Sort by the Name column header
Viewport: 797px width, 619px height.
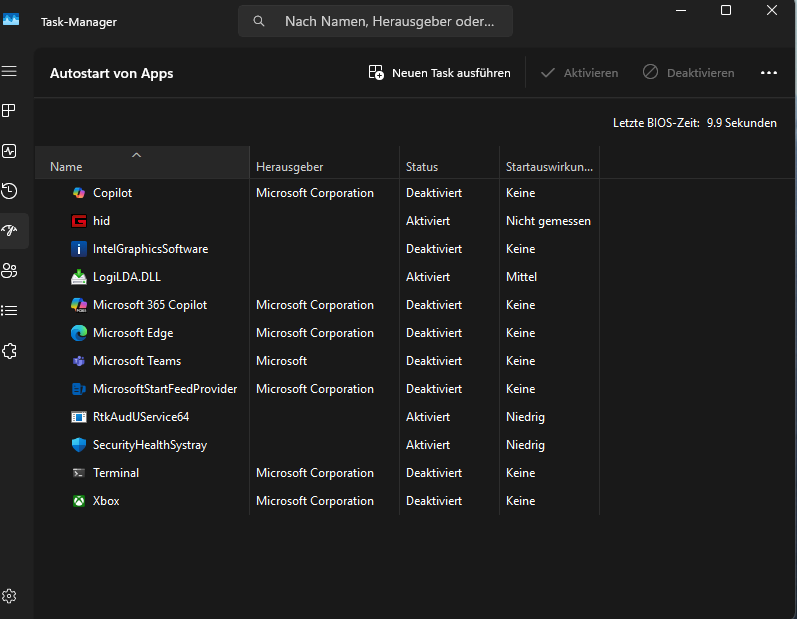tap(142, 163)
